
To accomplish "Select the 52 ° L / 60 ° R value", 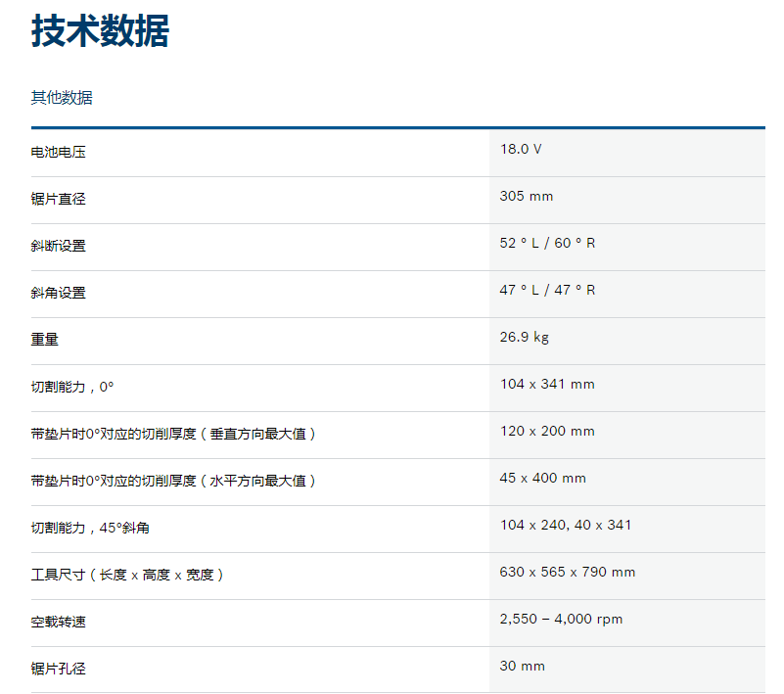I will pos(547,243).
